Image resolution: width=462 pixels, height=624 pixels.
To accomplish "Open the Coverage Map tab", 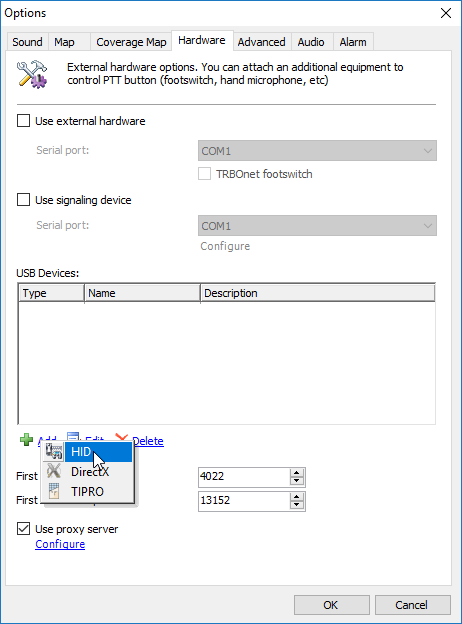I will pyautogui.click(x=131, y=42).
